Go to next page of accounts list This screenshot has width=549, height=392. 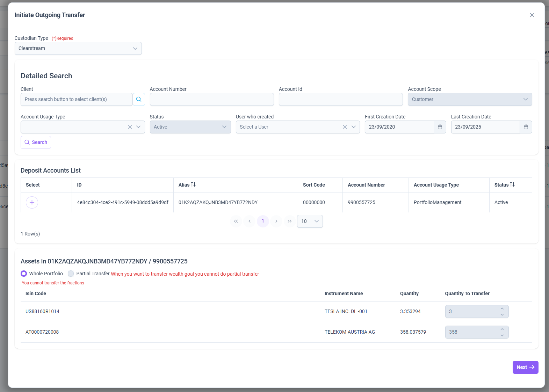276,221
